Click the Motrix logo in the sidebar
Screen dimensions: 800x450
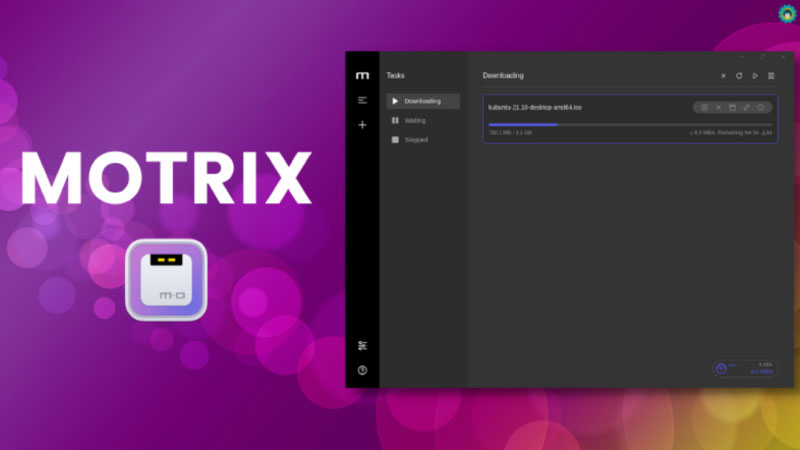(362, 75)
